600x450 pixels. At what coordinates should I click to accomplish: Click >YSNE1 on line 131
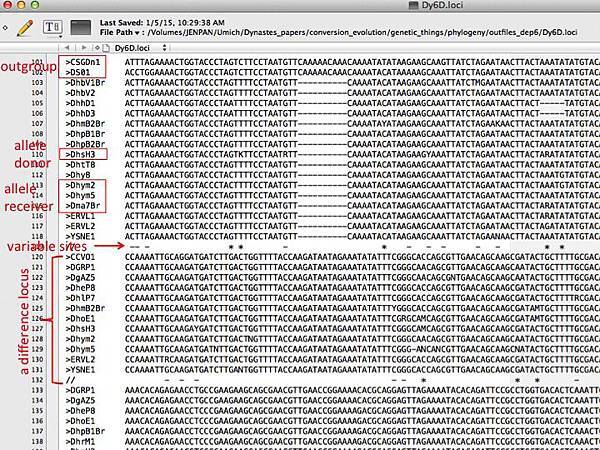click(x=80, y=370)
